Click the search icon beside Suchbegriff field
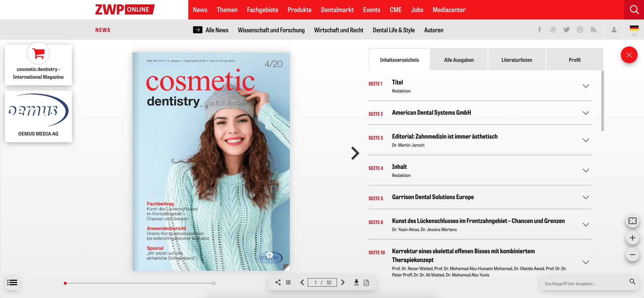Screen dimensions: 644x298 (633, 282)
